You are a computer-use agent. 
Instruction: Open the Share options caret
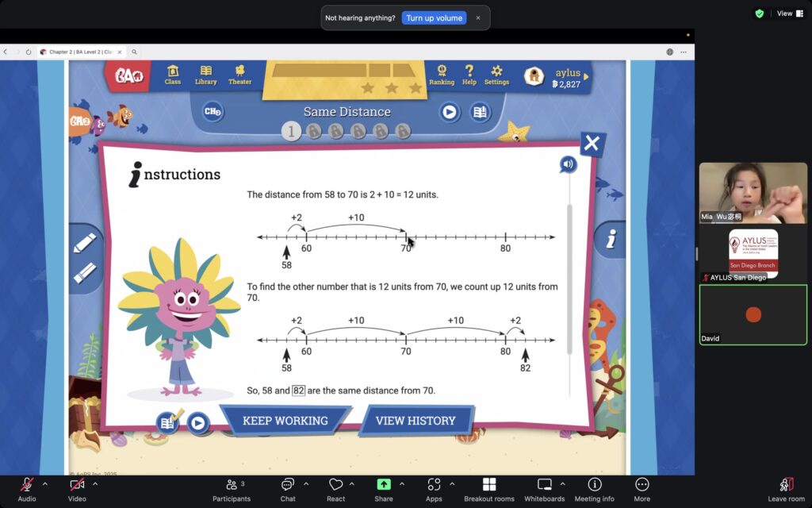[x=402, y=483]
